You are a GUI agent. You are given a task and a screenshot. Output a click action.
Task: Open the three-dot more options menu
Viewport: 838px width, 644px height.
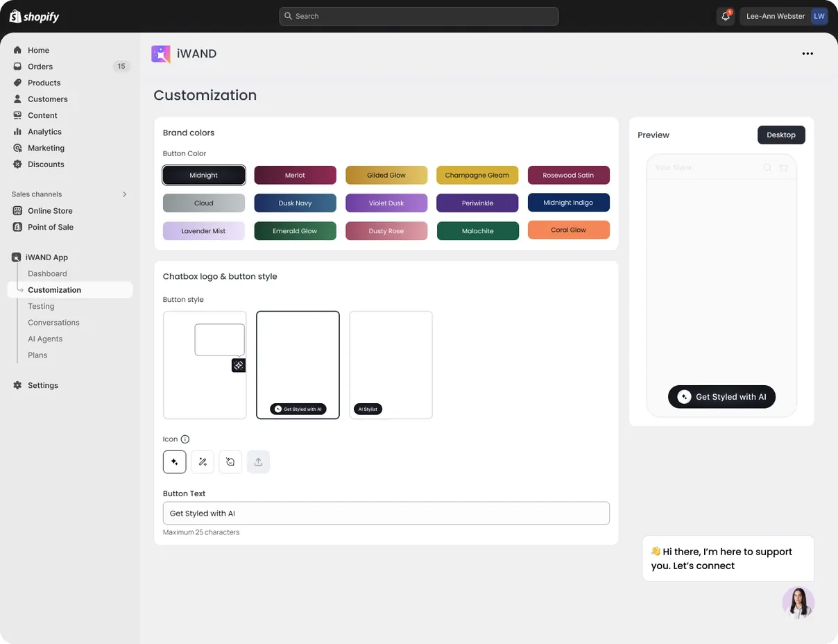(807, 53)
